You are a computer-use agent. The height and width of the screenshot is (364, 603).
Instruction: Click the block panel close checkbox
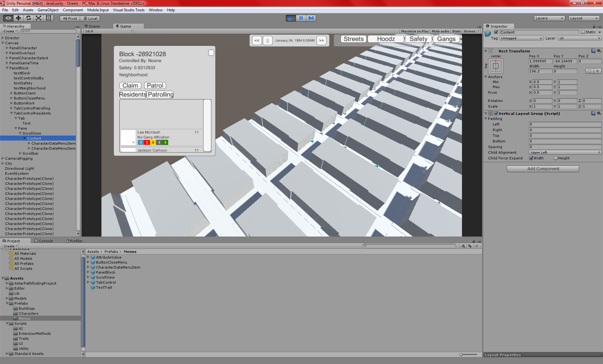[x=211, y=53]
